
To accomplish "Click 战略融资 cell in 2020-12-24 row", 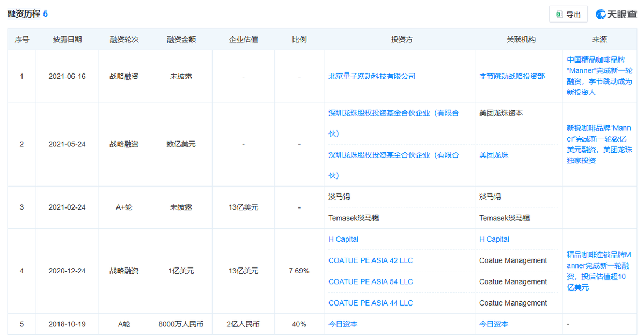I will pos(124,271).
